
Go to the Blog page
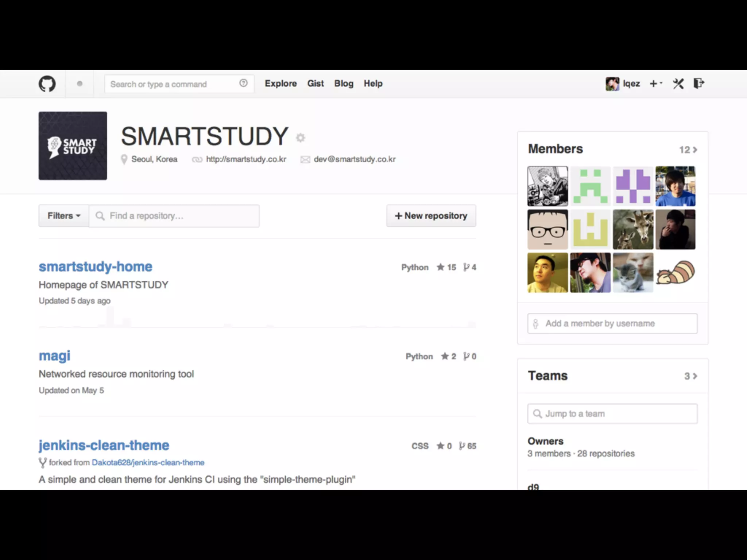click(344, 83)
